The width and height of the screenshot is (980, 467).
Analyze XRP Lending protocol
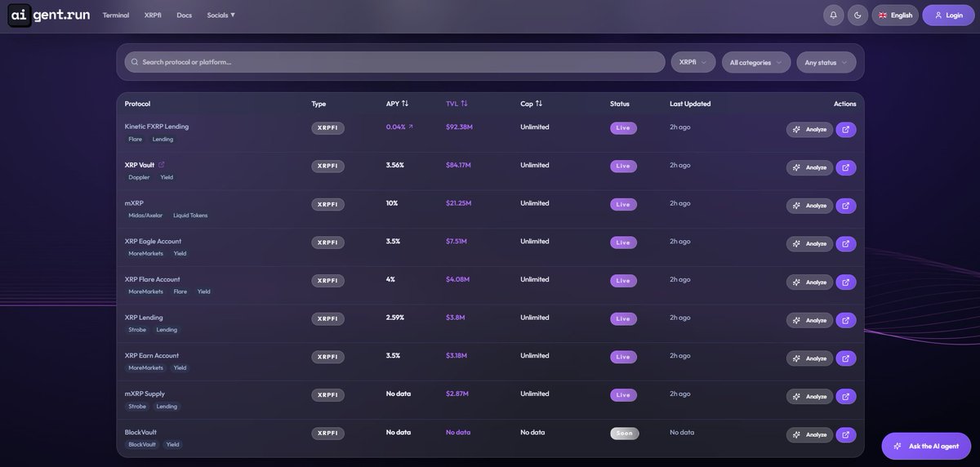pyautogui.click(x=809, y=320)
